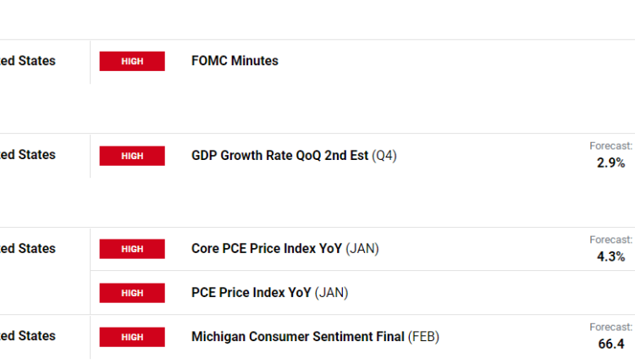635x364 pixels.
Task: Click the (FEB) period label
Action: point(423,337)
